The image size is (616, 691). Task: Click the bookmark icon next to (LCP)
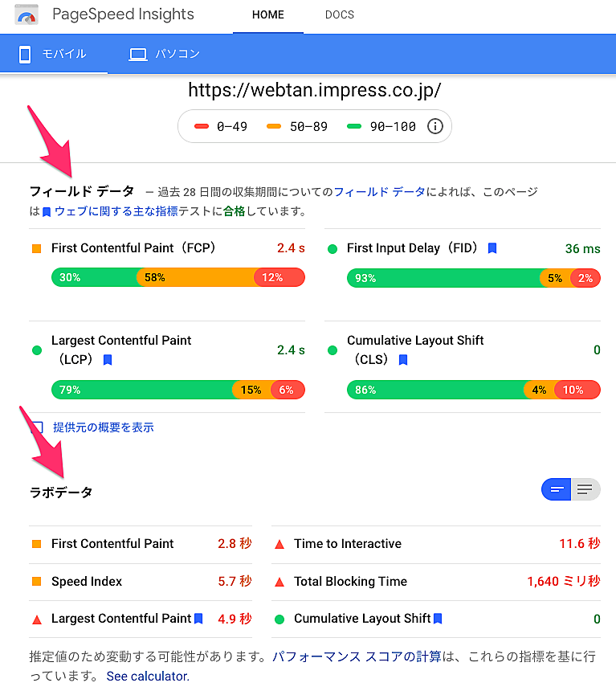click(x=108, y=360)
